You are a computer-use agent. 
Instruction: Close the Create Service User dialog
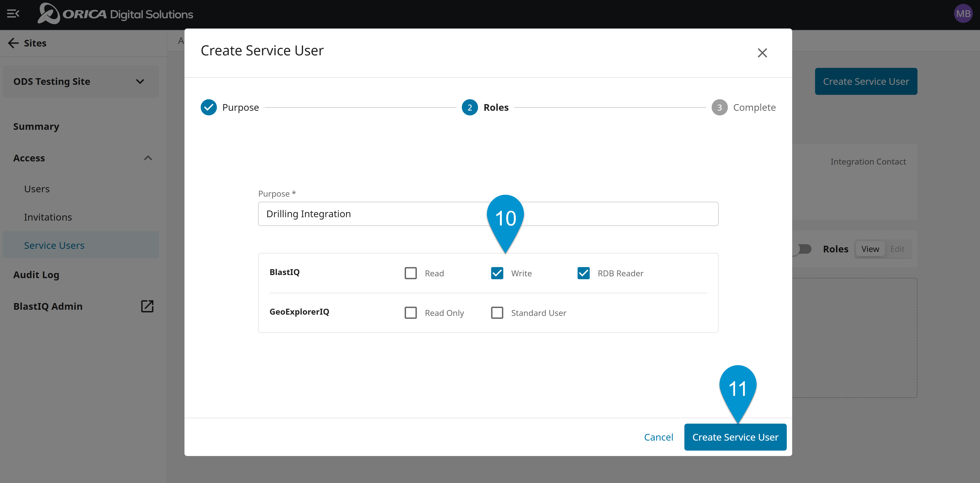click(x=762, y=53)
